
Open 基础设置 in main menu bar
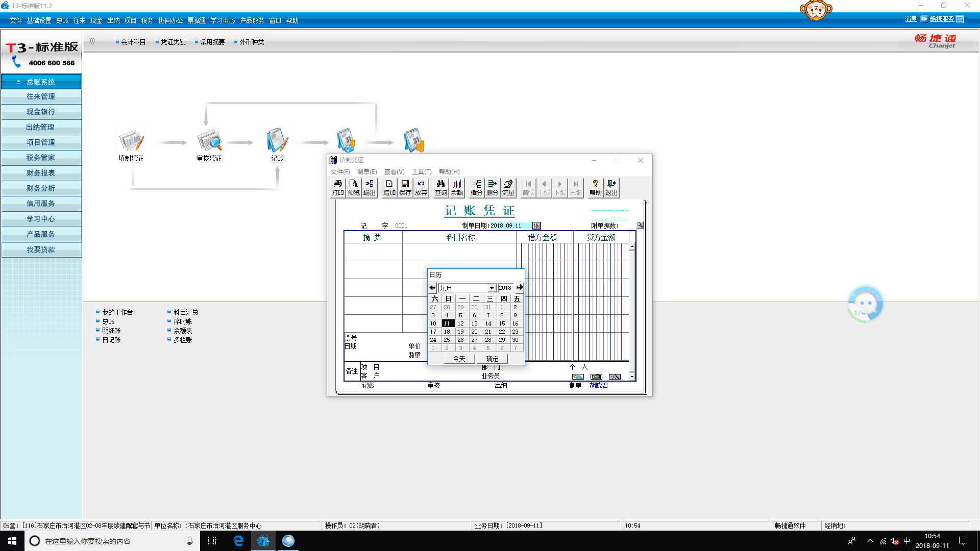(x=39, y=20)
